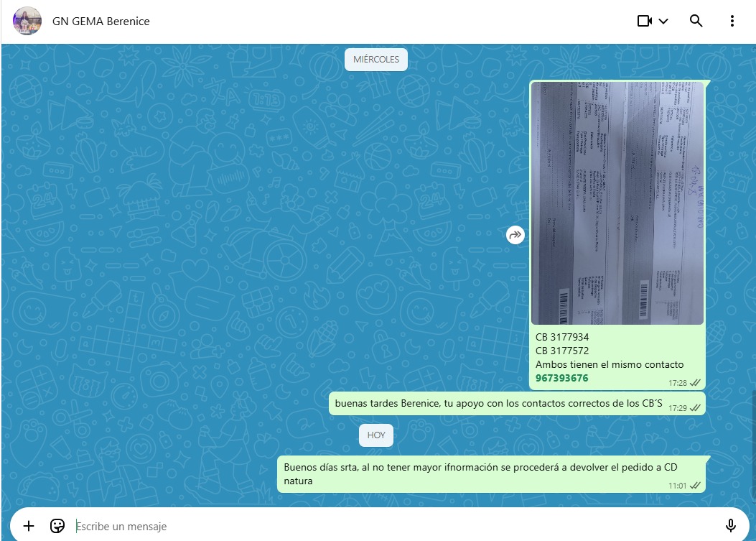The width and height of the screenshot is (756, 541).
Task: Open the emoji and sticker picker
Action: pos(57,526)
